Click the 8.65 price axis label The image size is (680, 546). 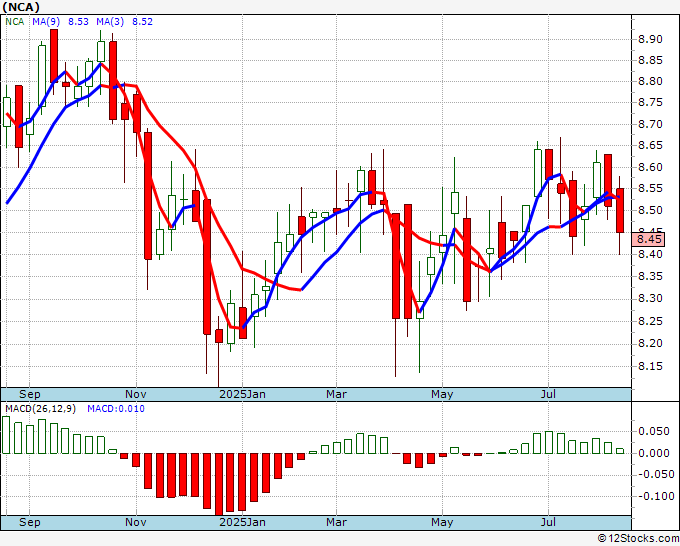point(650,145)
